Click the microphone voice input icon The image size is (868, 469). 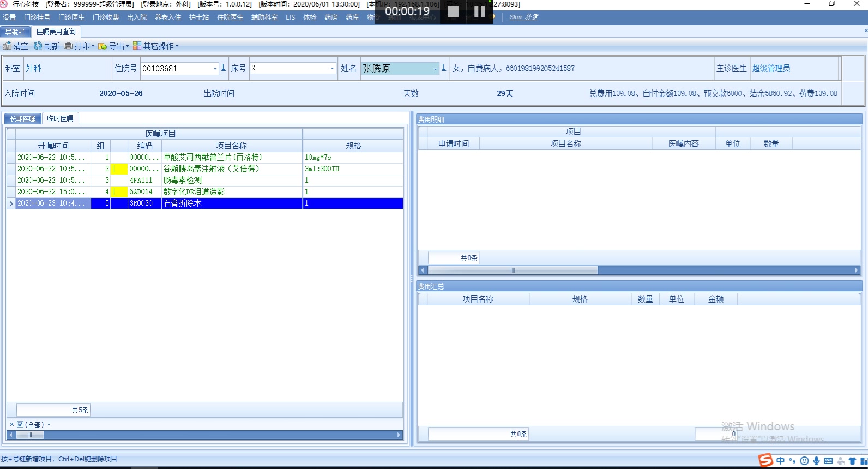(x=816, y=461)
